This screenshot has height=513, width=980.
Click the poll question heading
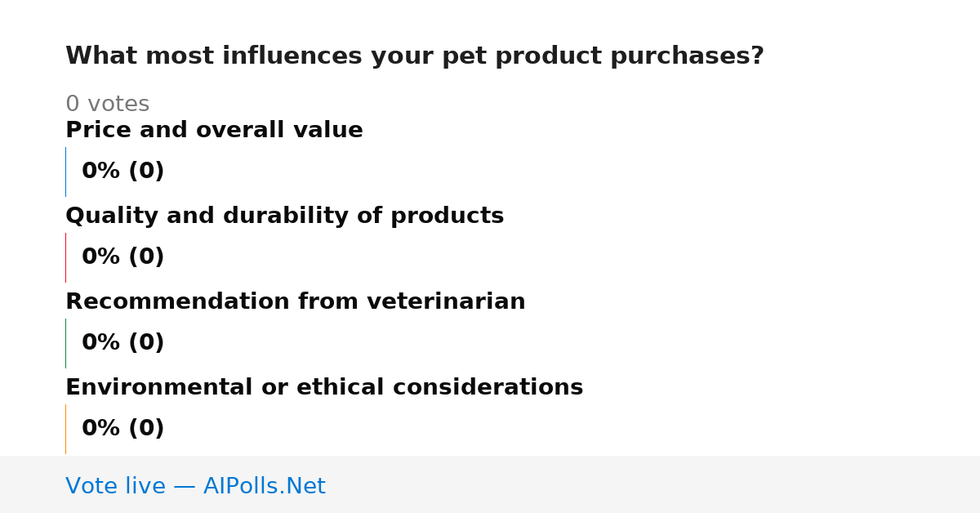point(414,56)
